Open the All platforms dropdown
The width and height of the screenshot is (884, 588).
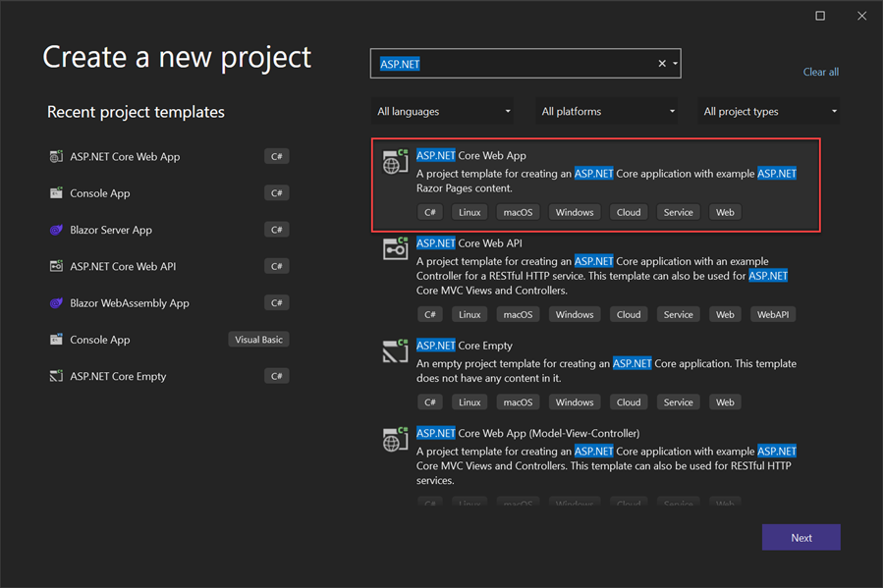point(607,112)
